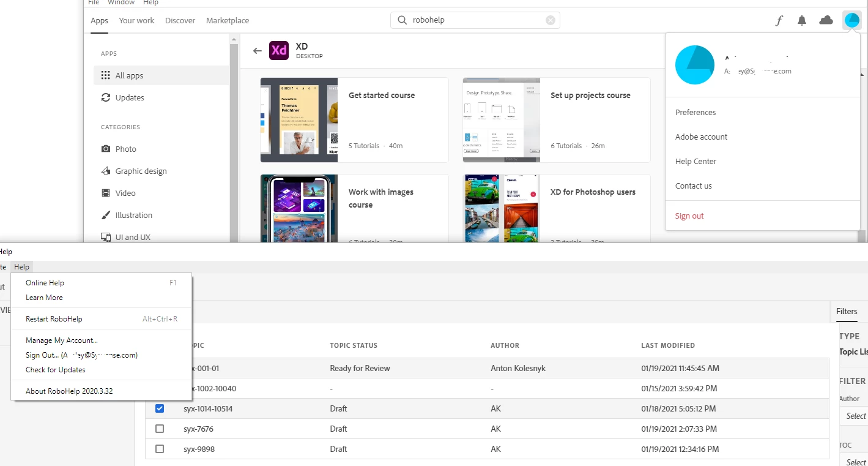Screen dimensions: 868x466
Task: Choose Online Help from Help menu
Action: [102, 283]
